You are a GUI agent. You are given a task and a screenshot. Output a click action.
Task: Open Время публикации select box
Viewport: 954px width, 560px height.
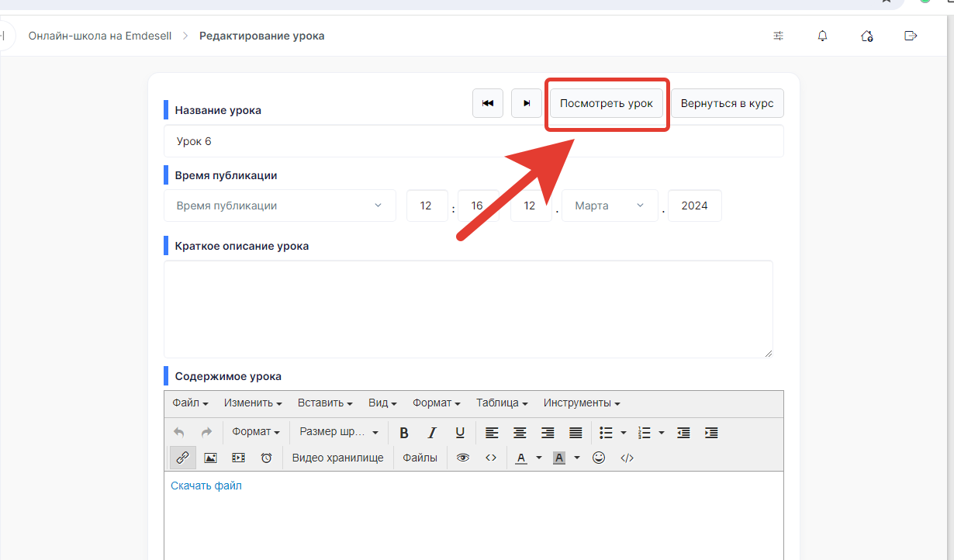click(280, 206)
